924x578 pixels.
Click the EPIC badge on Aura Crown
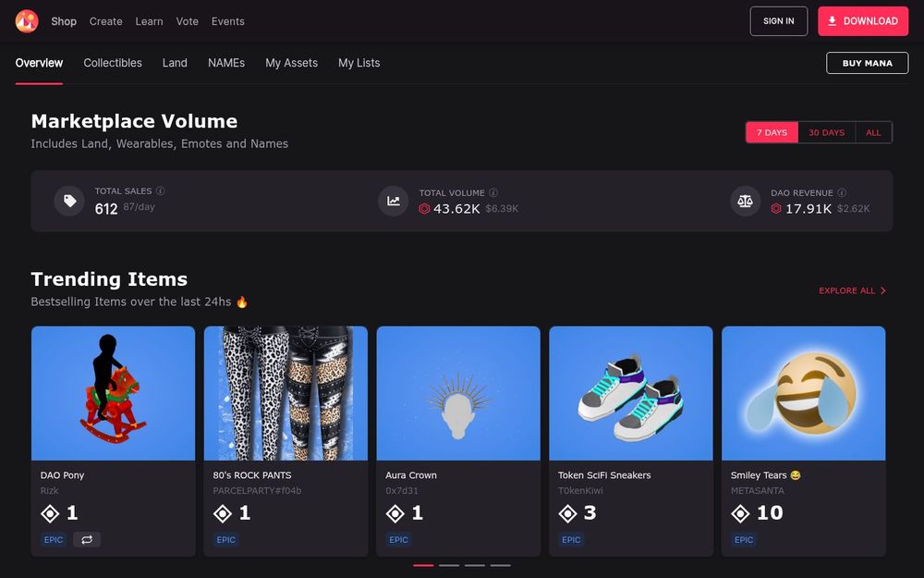click(x=398, y=540)
